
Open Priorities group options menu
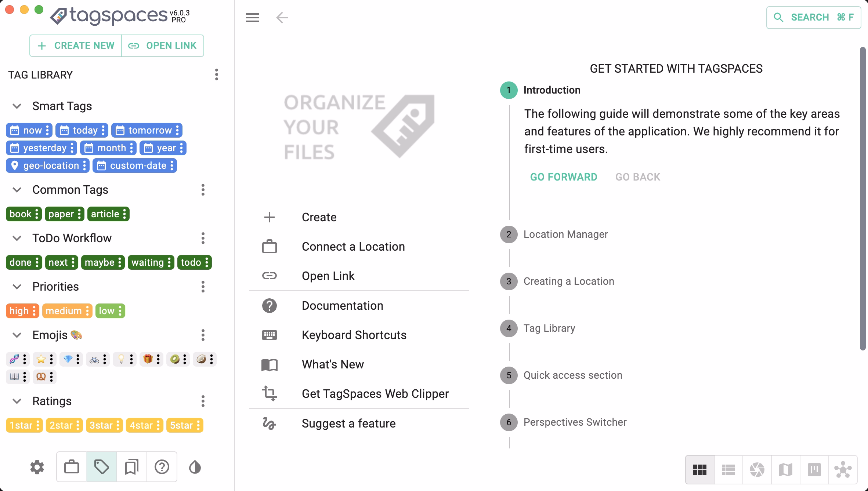click(x=203, y=287)
